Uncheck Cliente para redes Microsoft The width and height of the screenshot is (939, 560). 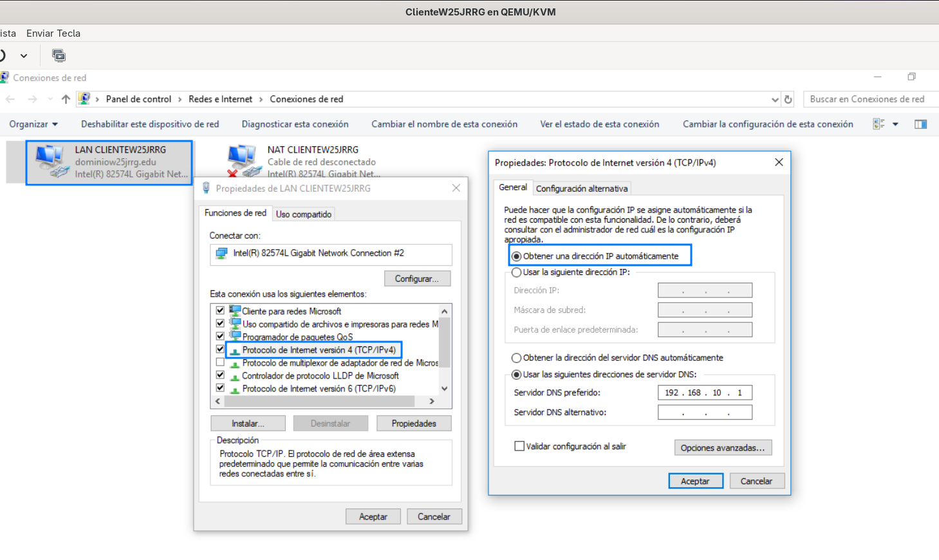[220, 310]
